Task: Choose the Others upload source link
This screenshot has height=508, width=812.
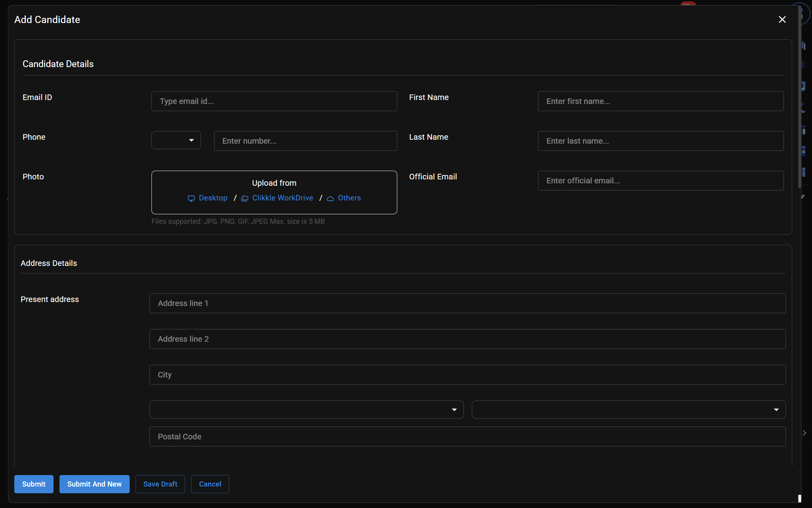Action: [x=349, y=198]
